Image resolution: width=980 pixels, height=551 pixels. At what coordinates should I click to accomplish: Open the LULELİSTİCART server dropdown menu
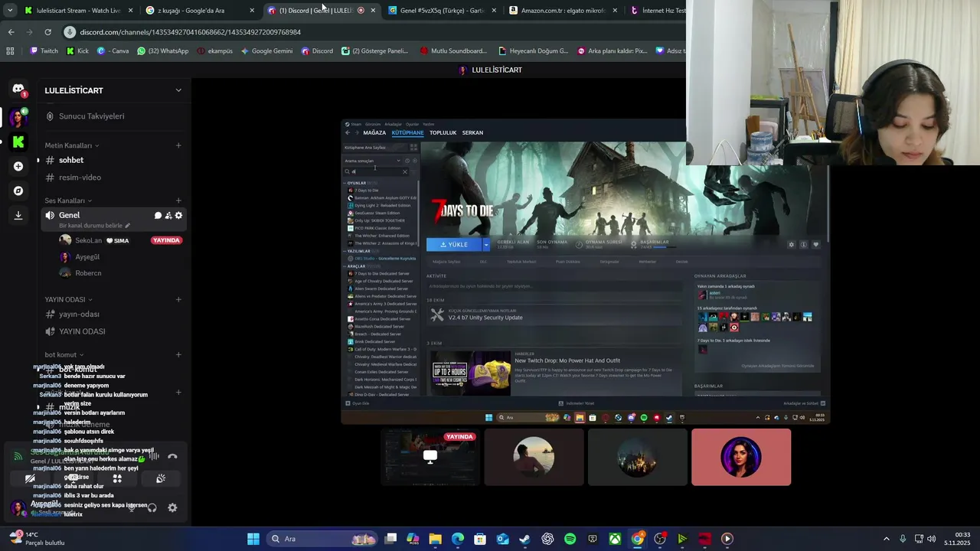click(178, 90)
